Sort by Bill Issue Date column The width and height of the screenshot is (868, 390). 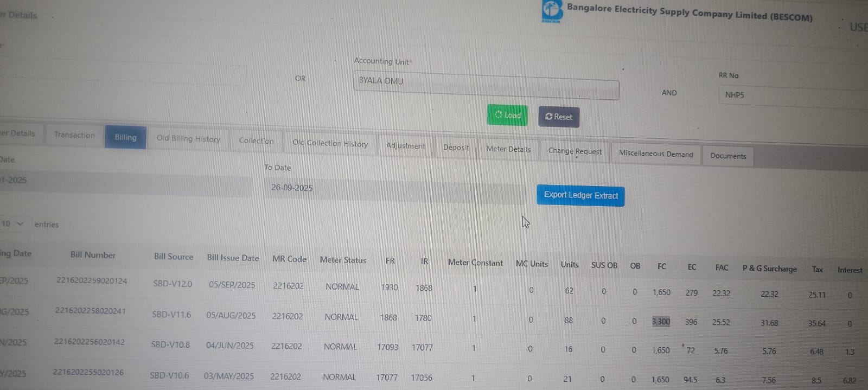(x=233, y=258)
